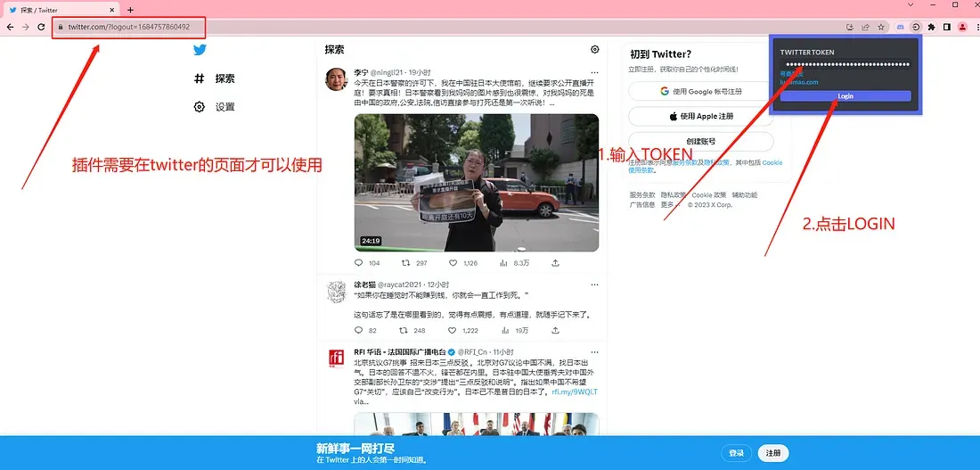
Task: Share the raycat2021 tweet
Action: pyautogui.click(x=556, y=330)
